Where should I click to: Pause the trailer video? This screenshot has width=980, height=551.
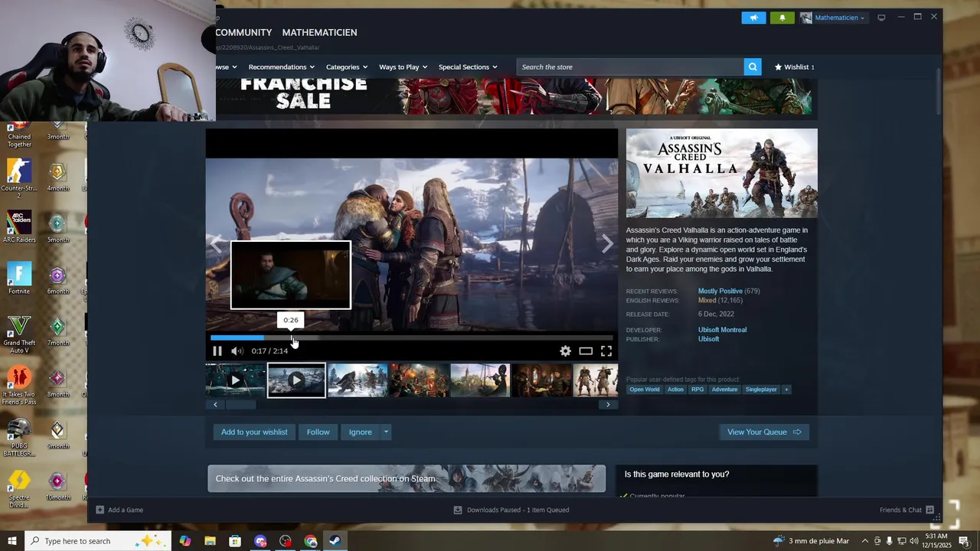pyautogui.click(x=217, y=350)
